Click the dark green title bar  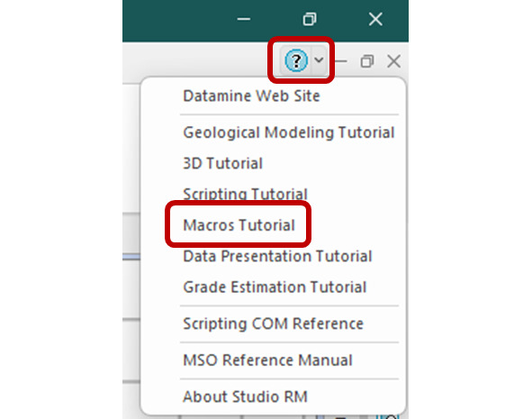[176, 21]
